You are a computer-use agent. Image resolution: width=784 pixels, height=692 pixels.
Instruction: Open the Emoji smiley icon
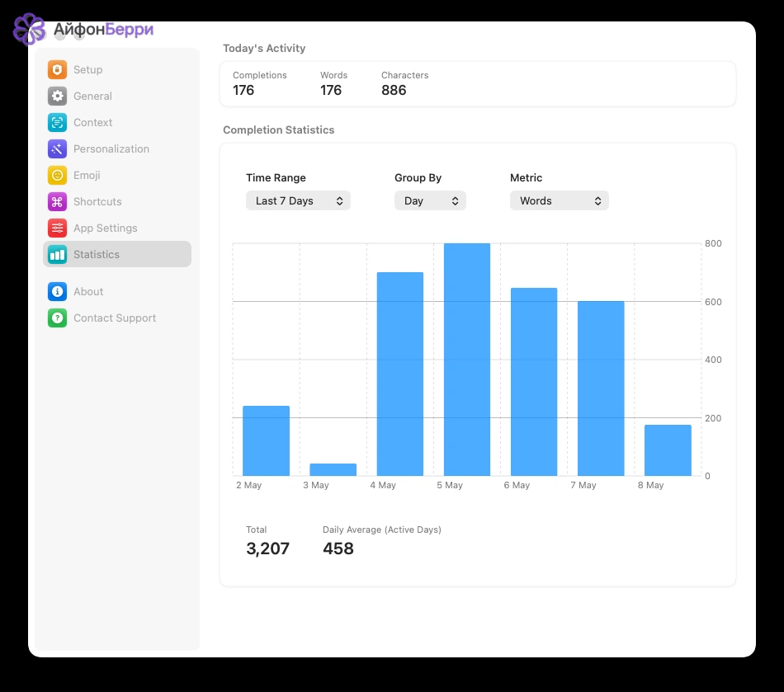(57, 176)
